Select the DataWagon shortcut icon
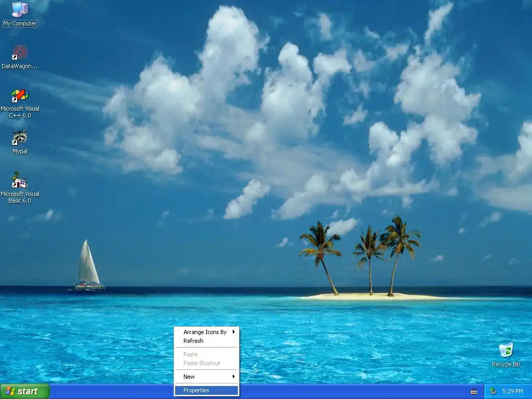Image resolution: width=532 pixels, height=399 pixels. (20, 52)
